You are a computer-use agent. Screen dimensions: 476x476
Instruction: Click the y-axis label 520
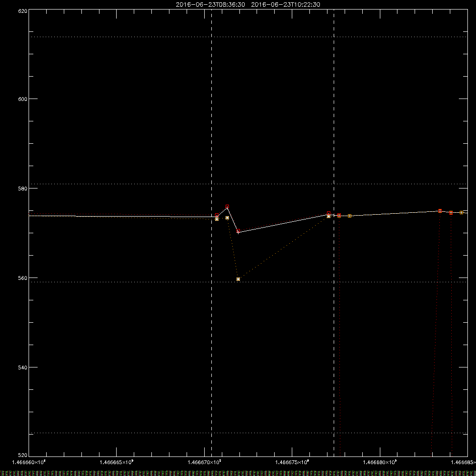[23, 456]
